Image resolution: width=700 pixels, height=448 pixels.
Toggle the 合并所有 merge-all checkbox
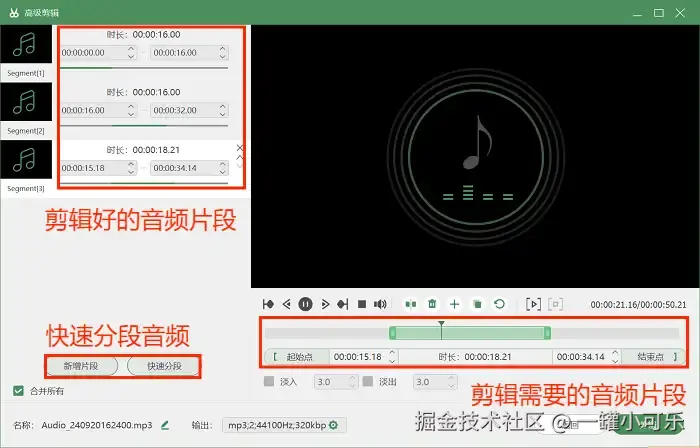point(18,391)
